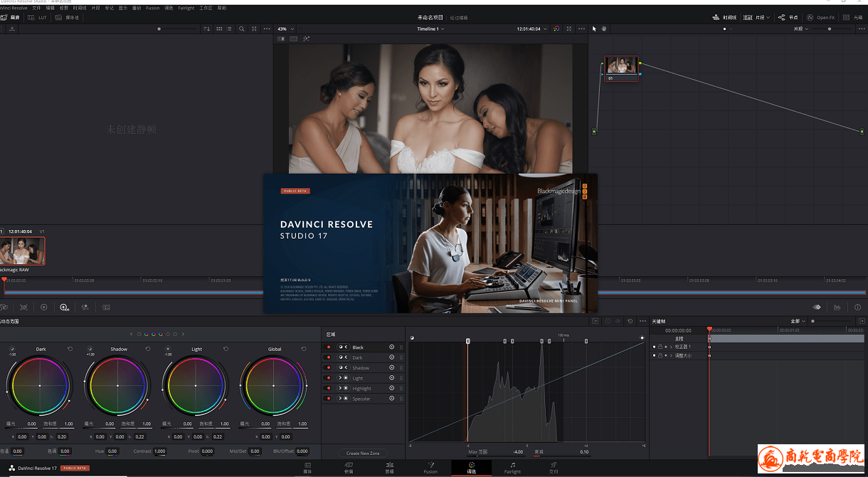868x477 pixels.
Task: Reset the Dark color wheel
Action: coord(70,349)
